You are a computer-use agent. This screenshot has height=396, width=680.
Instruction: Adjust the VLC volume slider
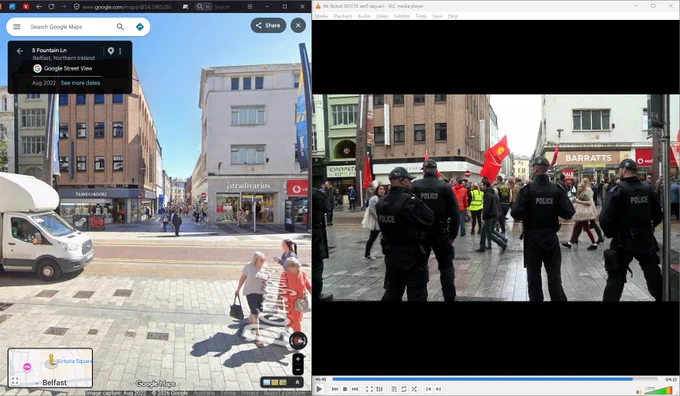tap(658, 390)
